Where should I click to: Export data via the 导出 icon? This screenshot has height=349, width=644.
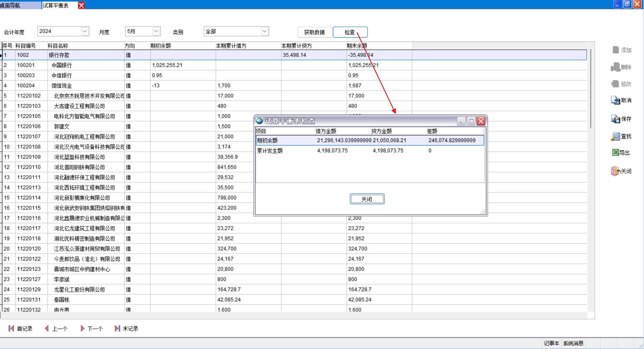(615, 153)
